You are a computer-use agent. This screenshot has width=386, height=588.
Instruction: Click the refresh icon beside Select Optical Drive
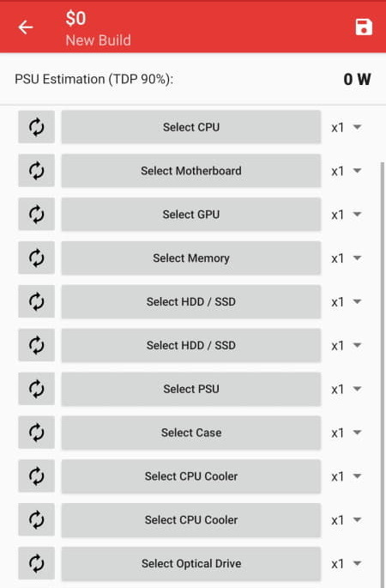point(36,563)
